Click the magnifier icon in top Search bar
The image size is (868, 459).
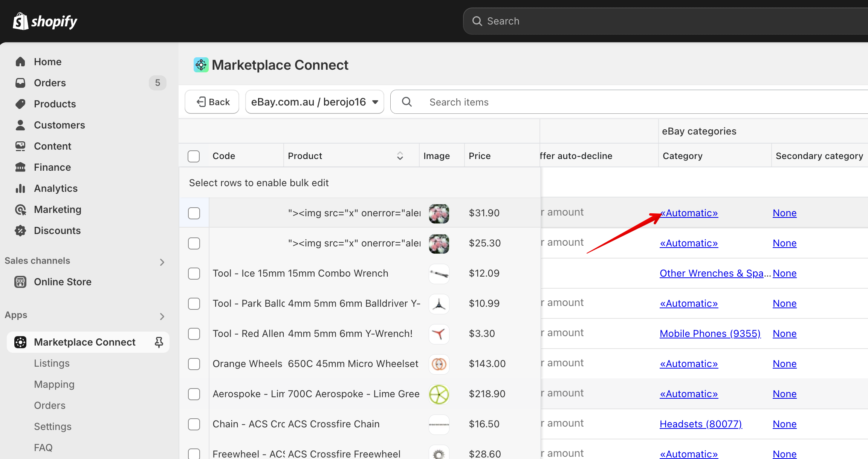[x=477, y=21]
